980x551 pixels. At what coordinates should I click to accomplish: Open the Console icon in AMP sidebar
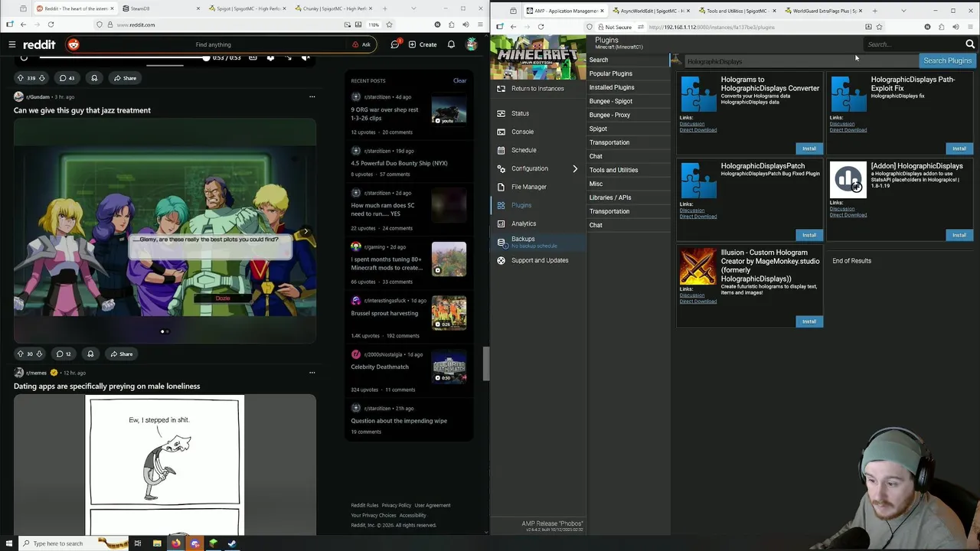point(501,132)
